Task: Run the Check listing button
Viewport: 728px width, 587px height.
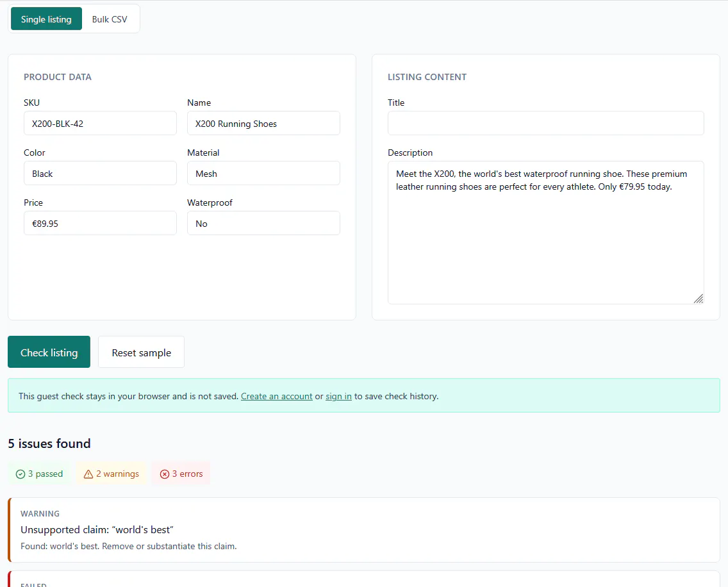Action: (x=49, y=352)
